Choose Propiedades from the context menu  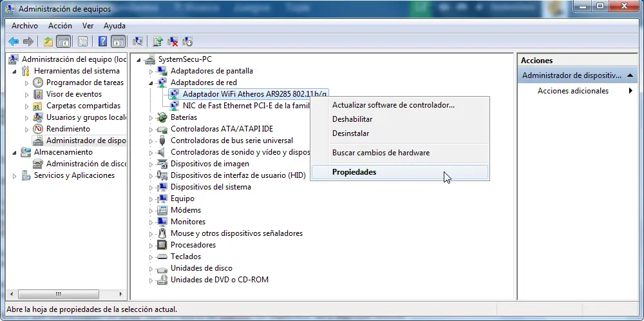point(400,172)
